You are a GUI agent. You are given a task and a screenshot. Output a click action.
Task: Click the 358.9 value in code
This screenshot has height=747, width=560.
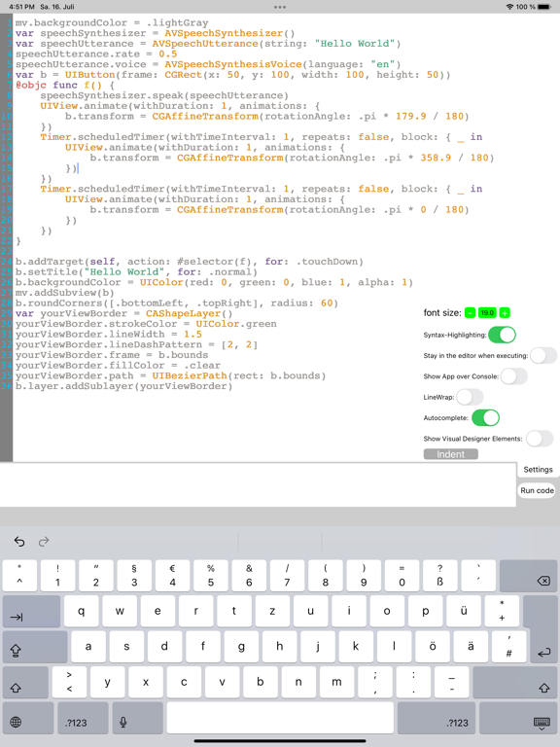[x=436, y=158]
